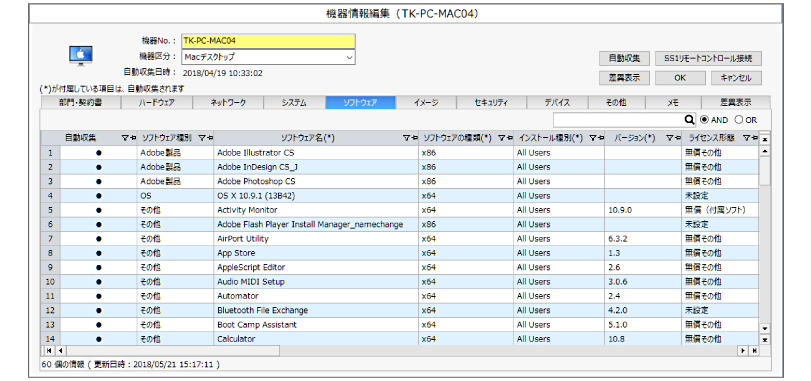Jump to last row with bottom scroll button
The image size is (811, 381).
click(765, 340)
